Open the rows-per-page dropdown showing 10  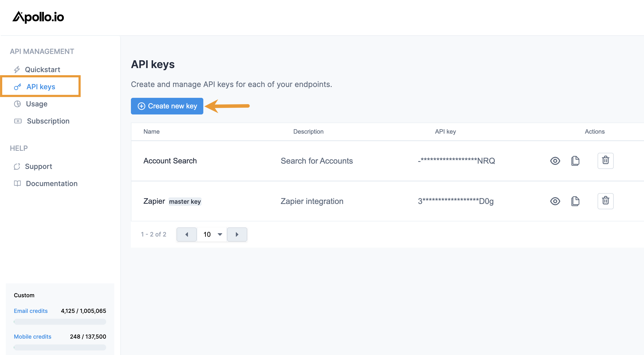212,234
